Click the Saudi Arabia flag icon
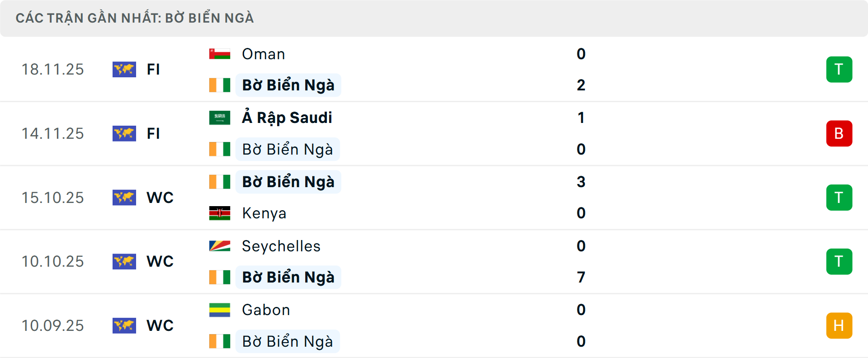 pyautogui.click(x=219, y=117)
